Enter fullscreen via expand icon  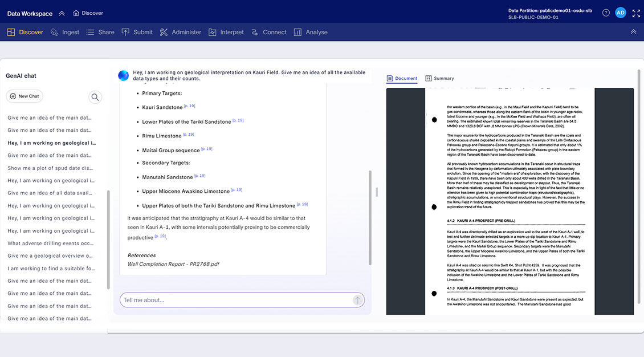pyautogui.click(x=637, y=12)
